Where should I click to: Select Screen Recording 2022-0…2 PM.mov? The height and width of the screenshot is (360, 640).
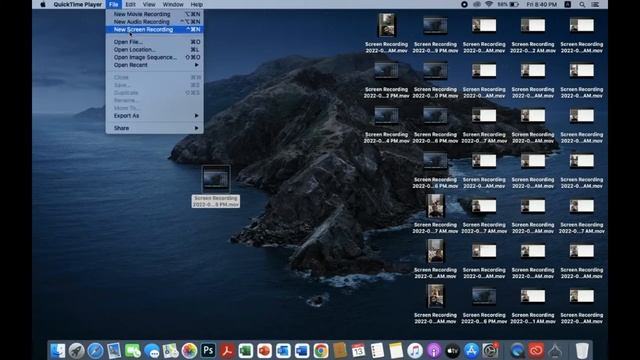(x=386, y=80)
